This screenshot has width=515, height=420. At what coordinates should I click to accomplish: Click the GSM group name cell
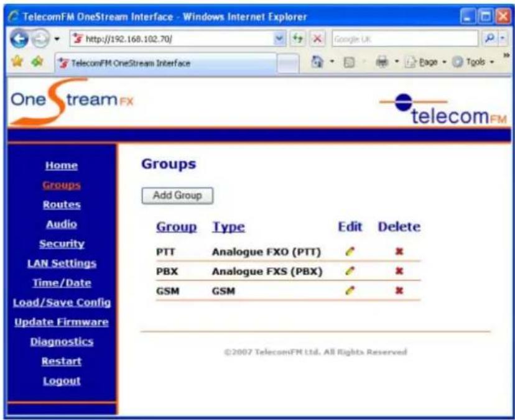tap(167, 291)
